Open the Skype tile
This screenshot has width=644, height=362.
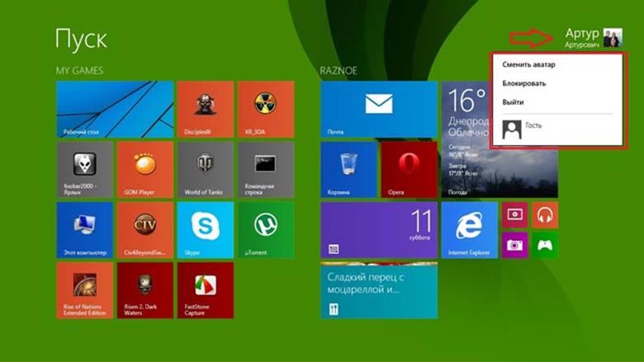[x=206, y=230]
